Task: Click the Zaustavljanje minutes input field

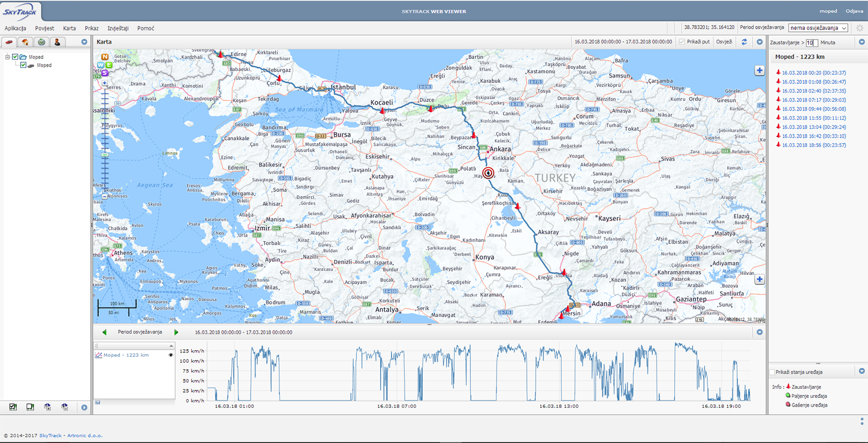Action: coord(812,43)
